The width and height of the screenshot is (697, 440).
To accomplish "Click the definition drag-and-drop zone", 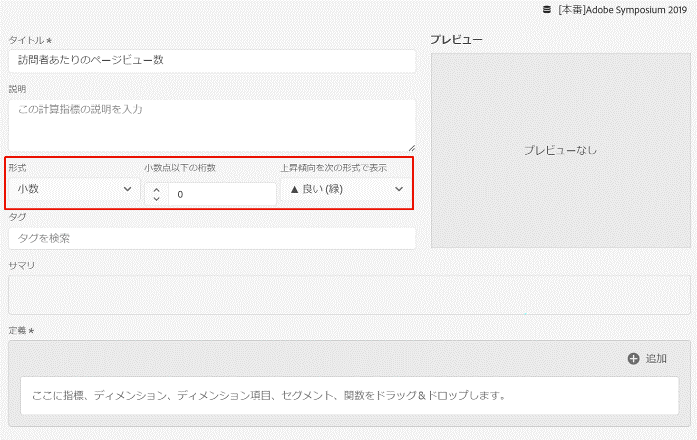I will [349, 394].
